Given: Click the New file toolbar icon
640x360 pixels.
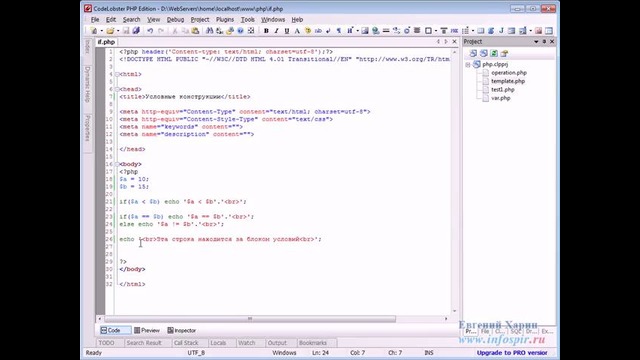Looking at the screenshot, I should point(93,31).
